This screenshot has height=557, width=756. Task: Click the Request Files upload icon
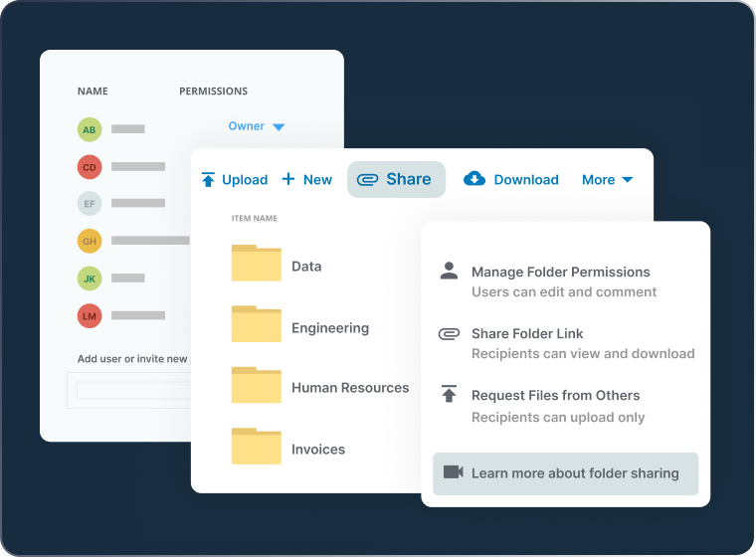coord(449,395)
